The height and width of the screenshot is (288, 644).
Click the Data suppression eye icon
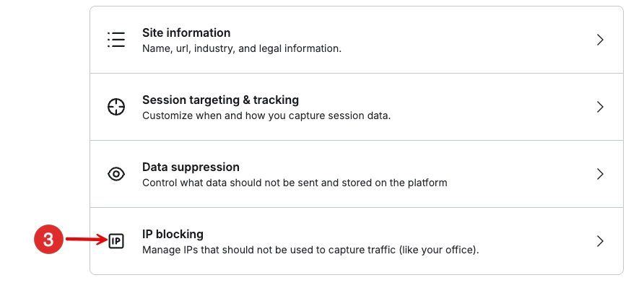[116, 174]
